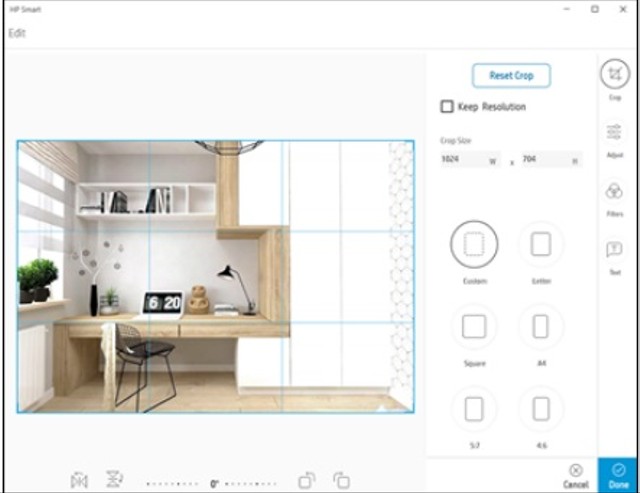This screenshot has height=493, width=640.
Task: Maximize the HP Smart window
Action: 595,9
